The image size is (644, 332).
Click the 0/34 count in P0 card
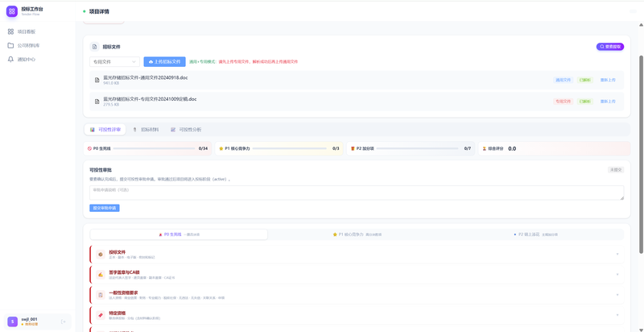click(203, 148)
